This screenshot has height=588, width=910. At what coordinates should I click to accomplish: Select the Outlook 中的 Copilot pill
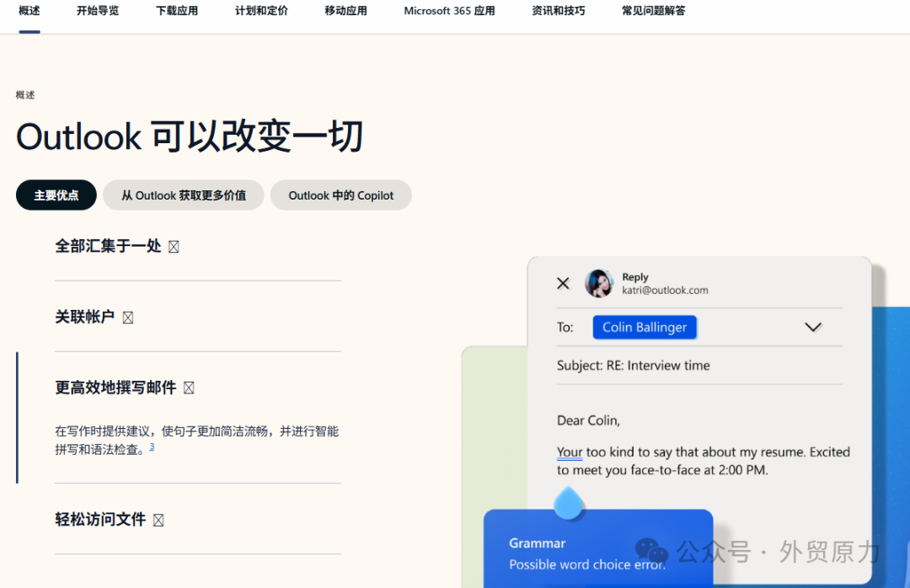[x=340, y=195]
